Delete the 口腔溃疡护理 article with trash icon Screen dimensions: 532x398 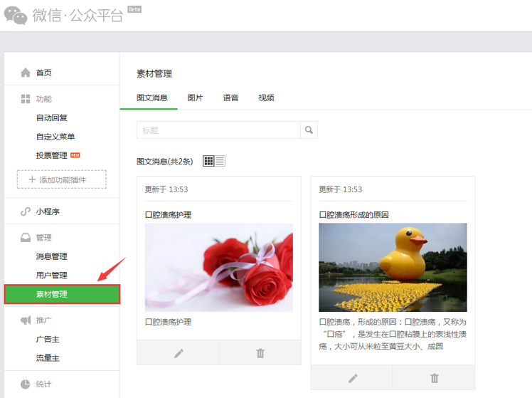[x=260, y=353]
